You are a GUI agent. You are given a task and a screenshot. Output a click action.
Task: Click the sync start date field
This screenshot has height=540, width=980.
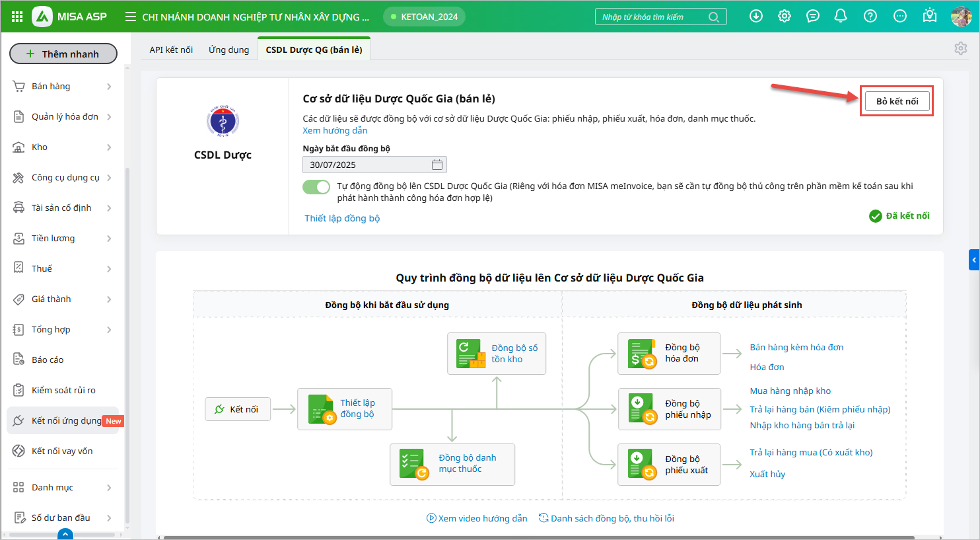click(x=374, y=165)
